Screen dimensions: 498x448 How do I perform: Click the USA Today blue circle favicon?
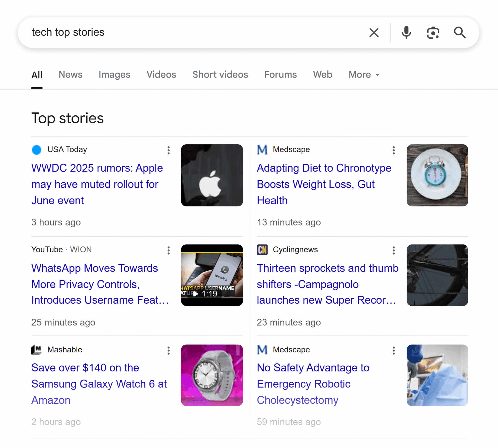37,150
